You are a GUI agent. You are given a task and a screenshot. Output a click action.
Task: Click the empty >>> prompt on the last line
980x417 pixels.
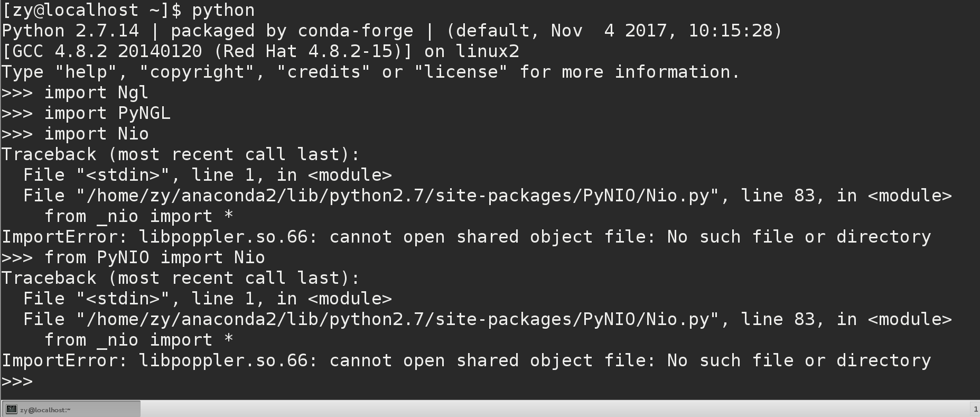coord(17,381)
